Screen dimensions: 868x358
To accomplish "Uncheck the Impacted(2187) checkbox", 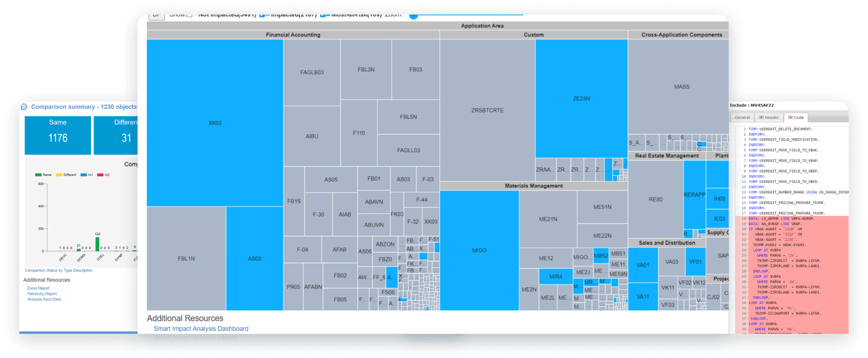I will 262,15.
